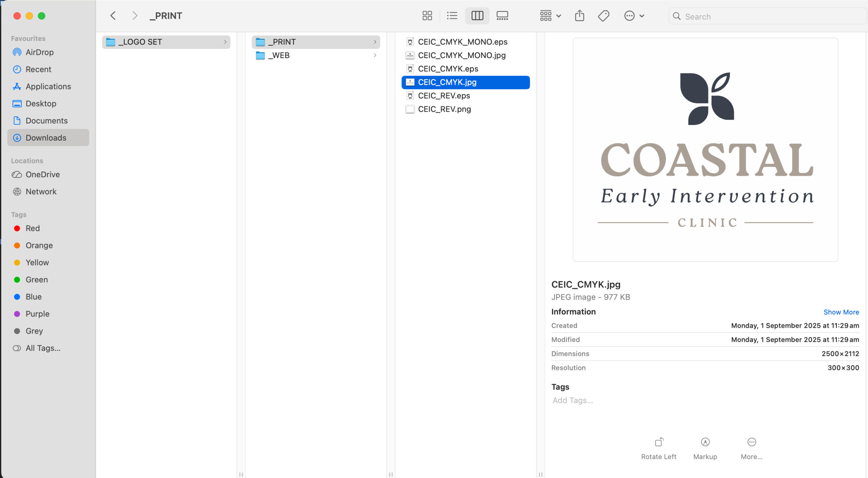
Task: Select Documents in the sidebar
Action: (x=46, y=121)
